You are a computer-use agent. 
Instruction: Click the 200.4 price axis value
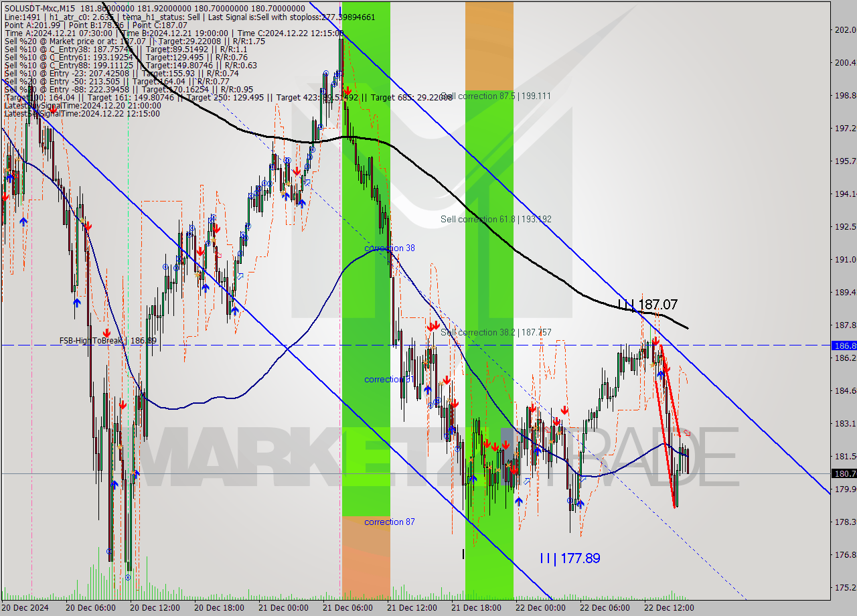[x=846, y=62]
